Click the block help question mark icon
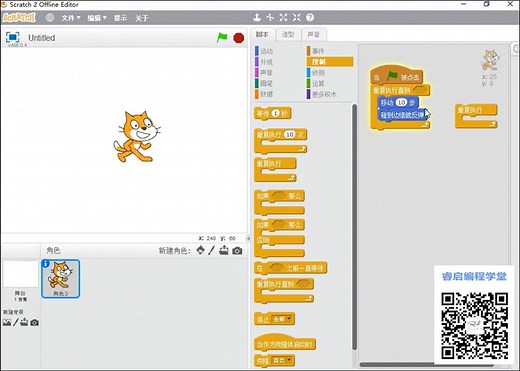Viewport: 520px width, 371px height. pos(310,17)
